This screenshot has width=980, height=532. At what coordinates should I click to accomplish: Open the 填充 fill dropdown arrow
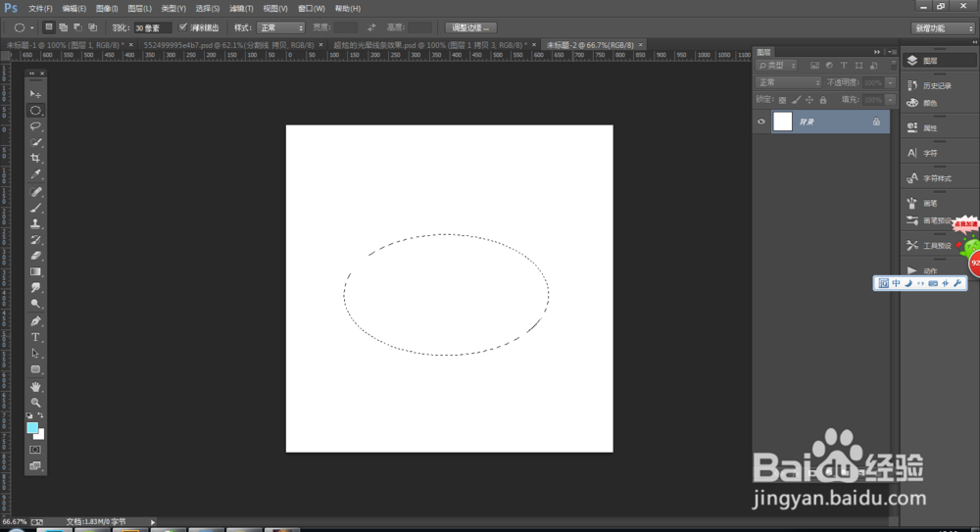click(x=891, y=100)
